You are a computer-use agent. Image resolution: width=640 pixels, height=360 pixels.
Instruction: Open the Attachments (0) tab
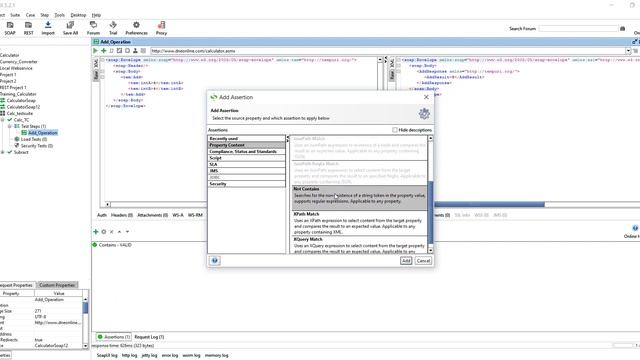point(153,215)
